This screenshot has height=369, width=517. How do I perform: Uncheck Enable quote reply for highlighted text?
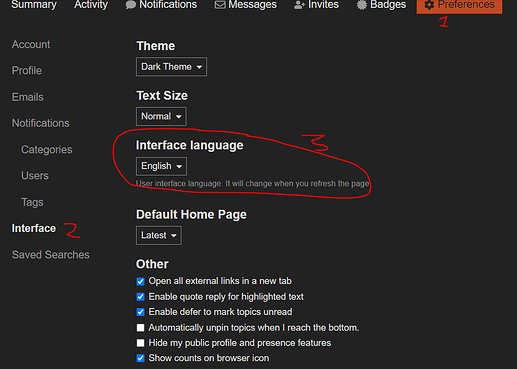point(141,297)
